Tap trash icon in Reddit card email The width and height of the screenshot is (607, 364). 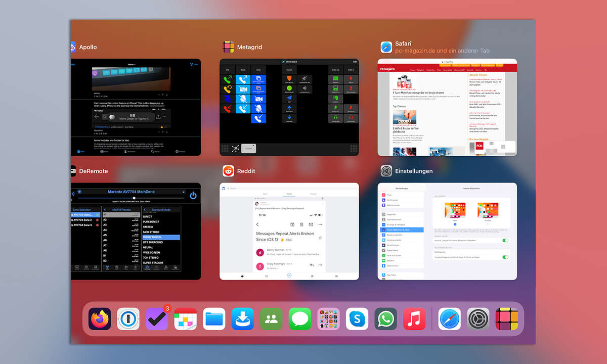tap(301, 224)
